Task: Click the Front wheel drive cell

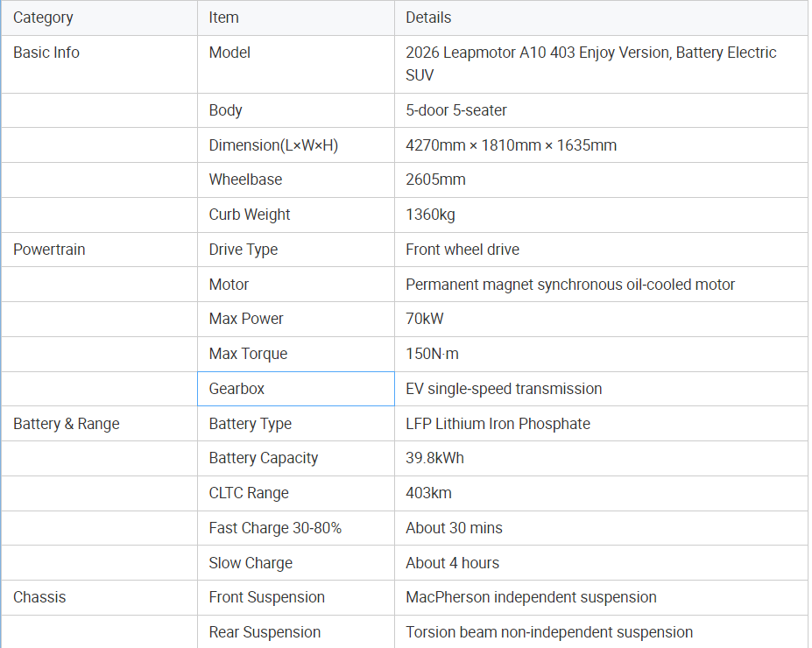Action: click(601, 250)
